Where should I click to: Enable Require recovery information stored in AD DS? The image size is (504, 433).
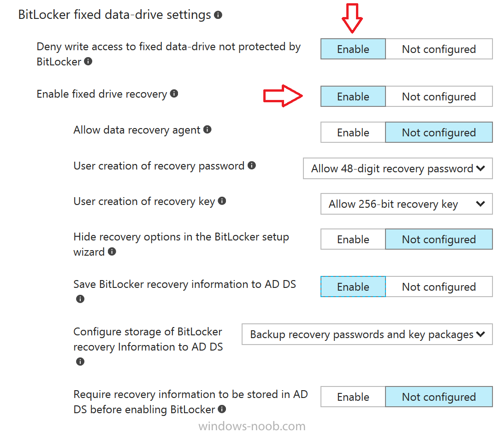pos(353,397)
